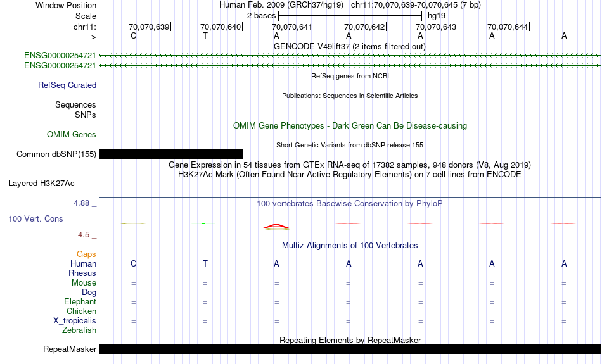The height and width of the screenshot is (364, 602).
Task: Click the Window Position label
Action: click(66, 5)
